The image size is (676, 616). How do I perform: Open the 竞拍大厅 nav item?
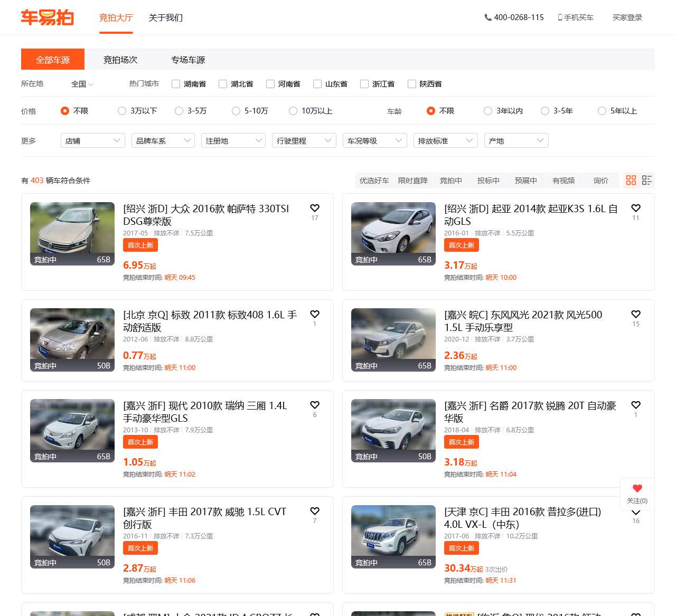tap(116, 17)
